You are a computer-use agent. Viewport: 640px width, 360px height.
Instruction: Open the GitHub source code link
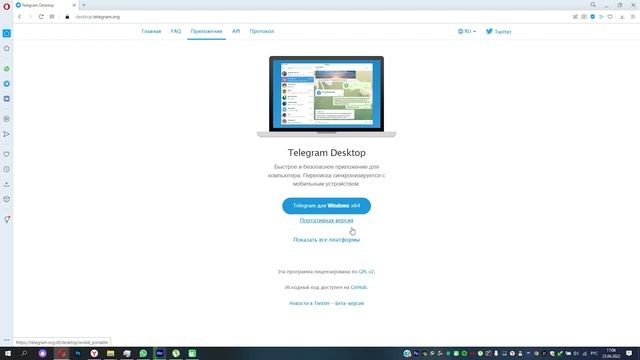359,287
